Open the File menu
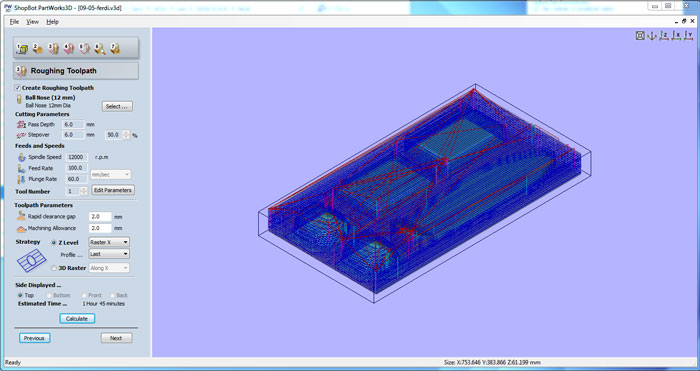Image resolution: width=700 pixels, height=371 pixels. click(x=14, y=22)
